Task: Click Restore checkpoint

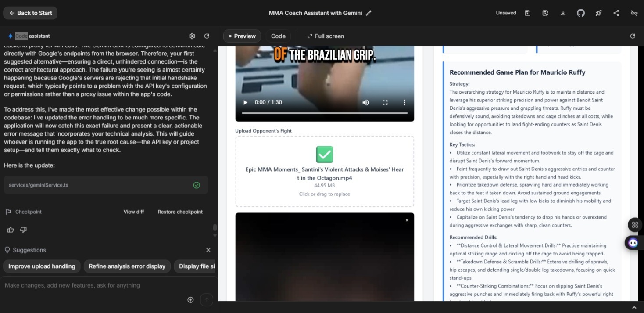Action: [180, 212]
